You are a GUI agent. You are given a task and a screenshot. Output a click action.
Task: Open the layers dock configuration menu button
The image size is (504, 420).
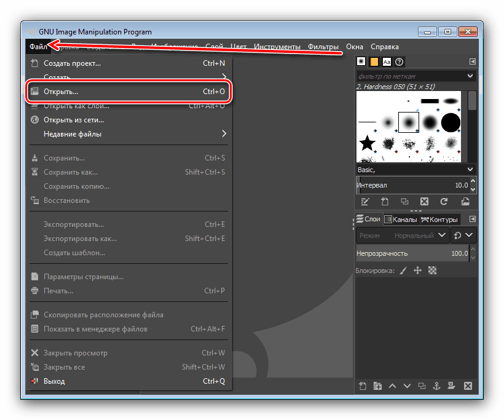point(472,219)
